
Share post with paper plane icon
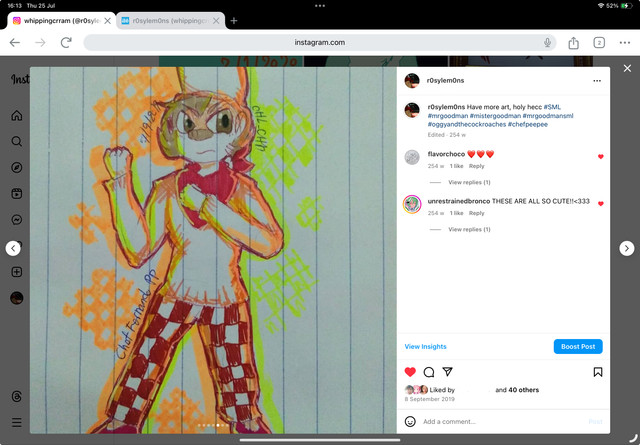tap(448, 372)
